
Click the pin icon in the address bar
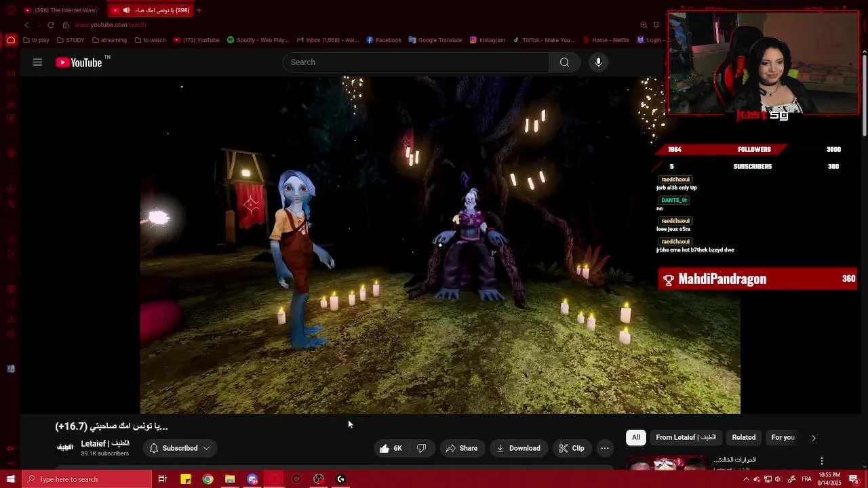point(656,25)
